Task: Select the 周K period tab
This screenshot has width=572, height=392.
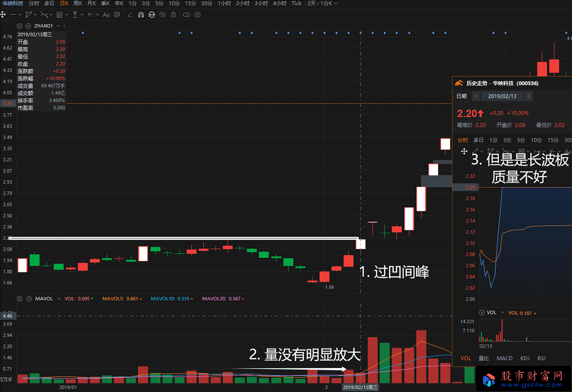Action: 78,3
